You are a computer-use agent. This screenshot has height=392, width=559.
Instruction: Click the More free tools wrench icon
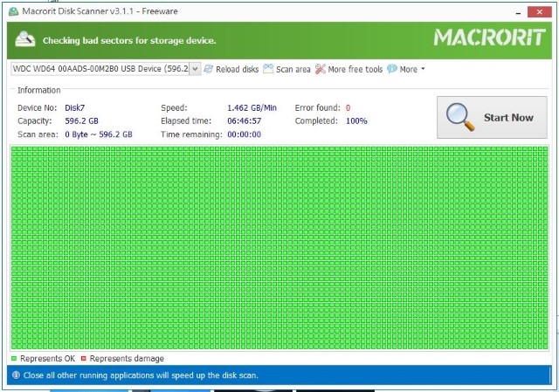(321, 69)
